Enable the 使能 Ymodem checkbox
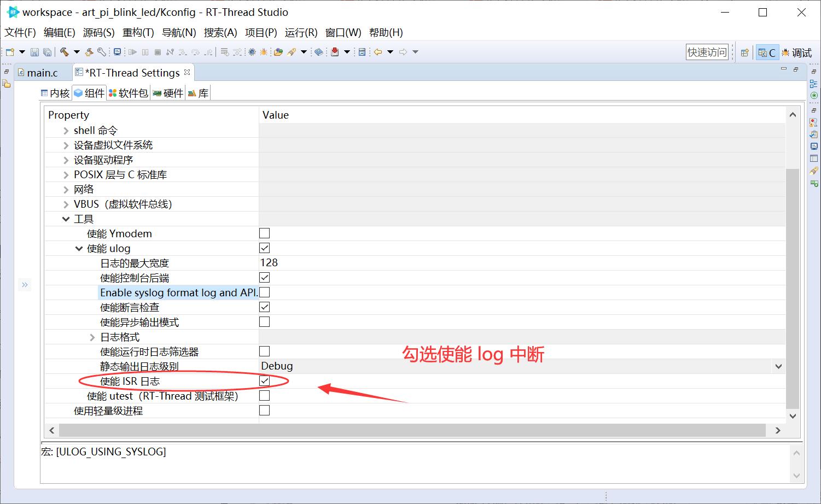Image resolution: width=821 pixels, height=504 pixels. point(265,233)
